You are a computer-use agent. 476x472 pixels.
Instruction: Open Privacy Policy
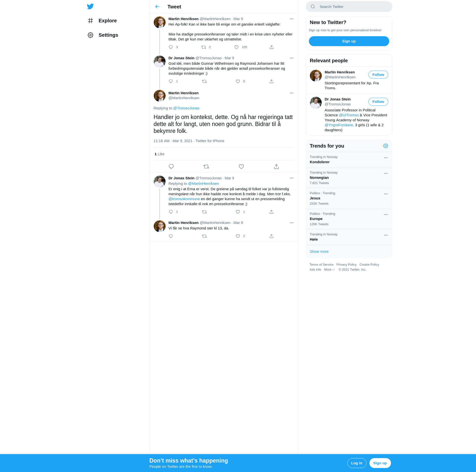346,265
